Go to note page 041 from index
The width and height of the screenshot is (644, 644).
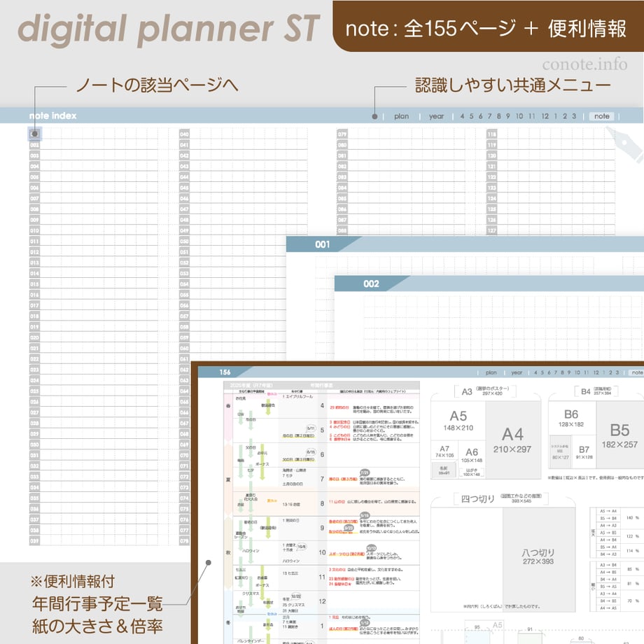tap(184, 145)
